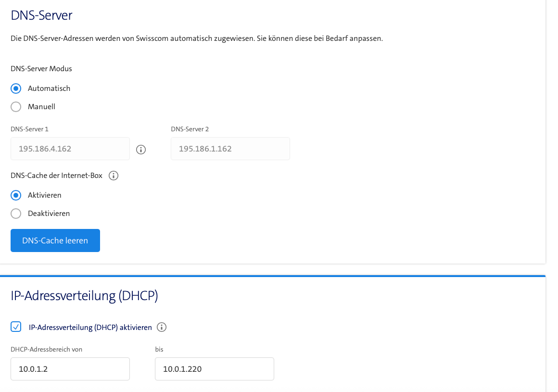Choose Deaktivieren for the DNS cache

point(16,214)
